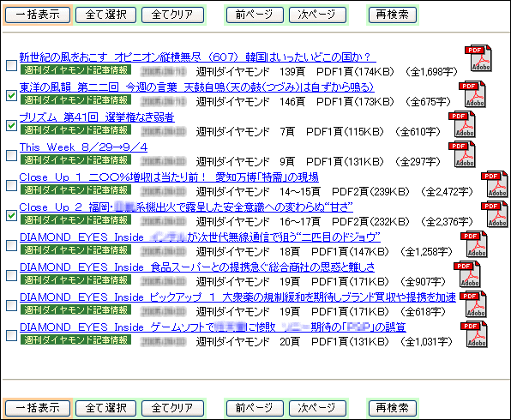Open PDF icon for This Week 8/29→9/4
This screenshot has width=511, height=420.
coord(462,154)
